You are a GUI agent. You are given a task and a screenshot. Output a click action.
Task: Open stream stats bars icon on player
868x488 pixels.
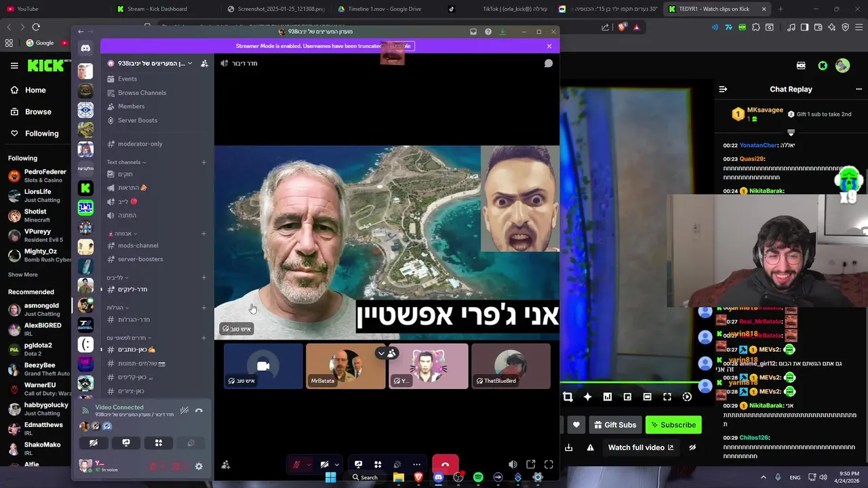point(607,396)
